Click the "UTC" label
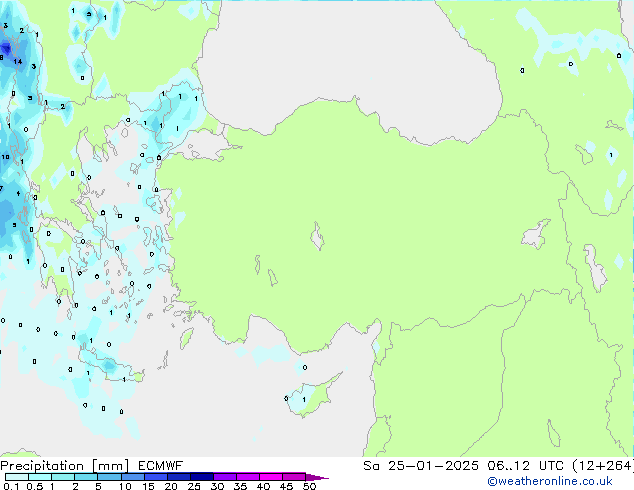The height and width of the screenshot is (490, 634). pos(551,466)
